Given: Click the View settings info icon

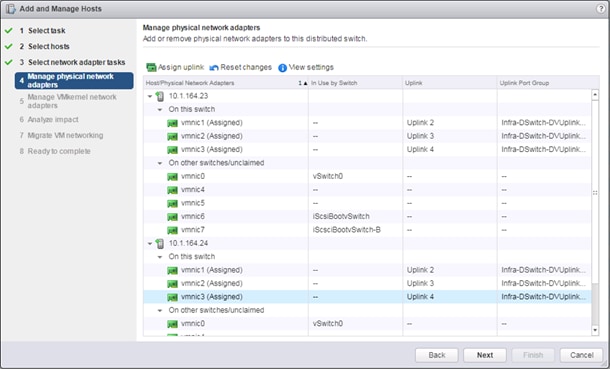Looking at the screenshot, I should point(282,68).
